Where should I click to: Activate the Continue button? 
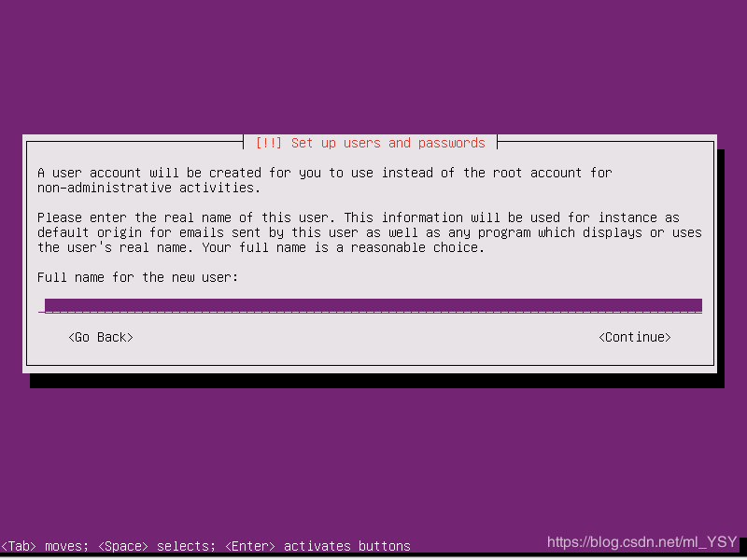635,337
